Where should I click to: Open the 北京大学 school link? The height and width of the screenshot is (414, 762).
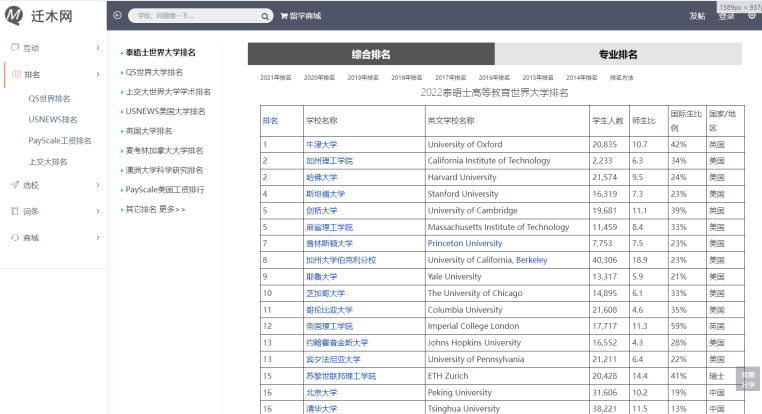point(321,392)
